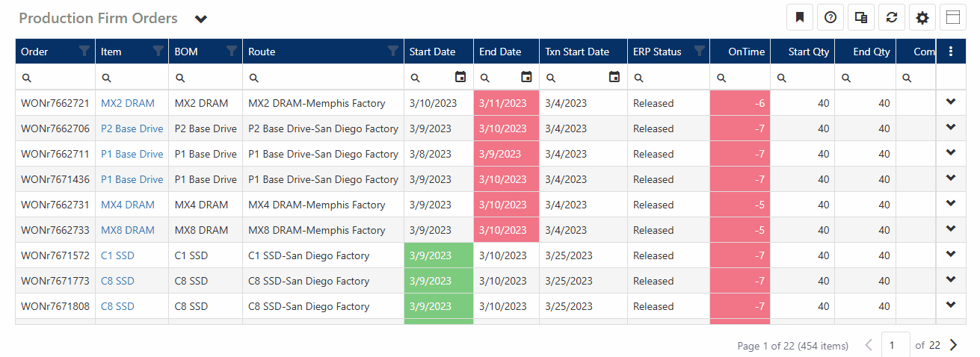Open the Start Date calendar picker
Image resolution: width=980 pixels, height=357 pixels.
click(460, 77)
